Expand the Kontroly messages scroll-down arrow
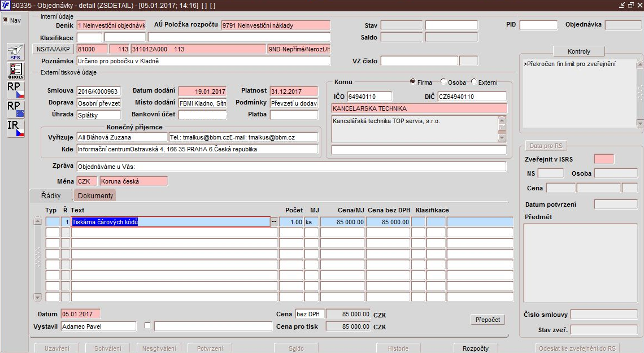Viewport: 644px width, 353px height. coord(639,123)
